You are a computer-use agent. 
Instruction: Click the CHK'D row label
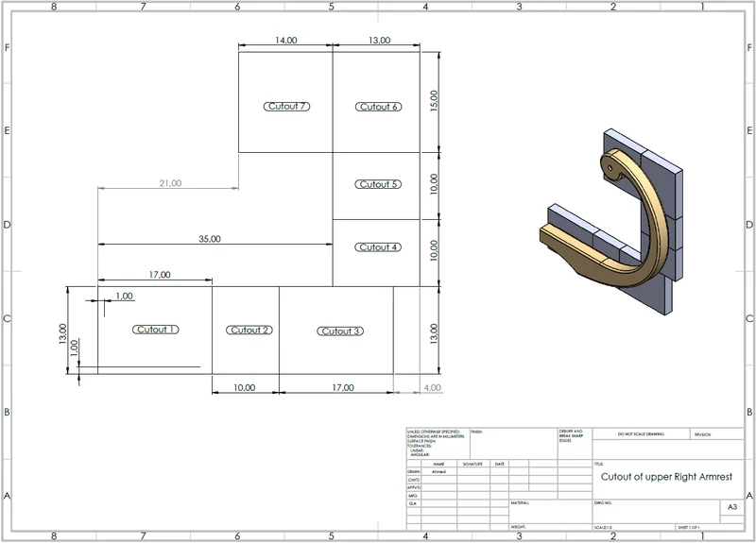coord(414,480)
